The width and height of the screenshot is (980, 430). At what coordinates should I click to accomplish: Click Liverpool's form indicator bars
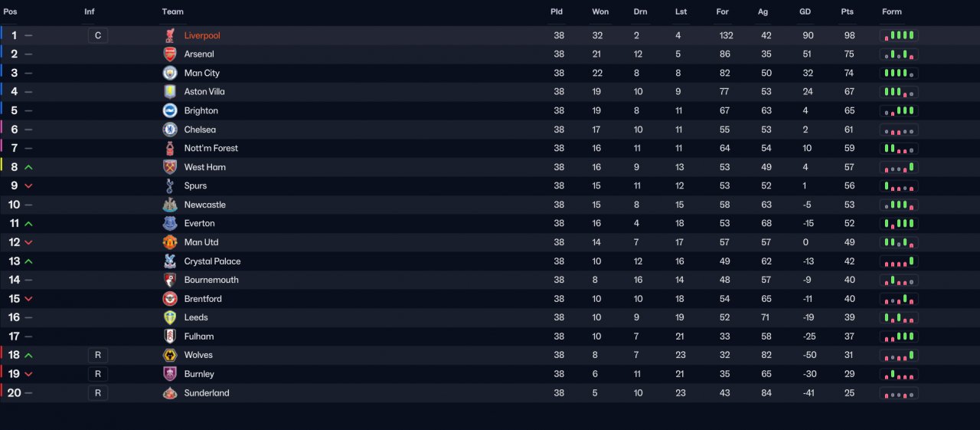point(899,35)
